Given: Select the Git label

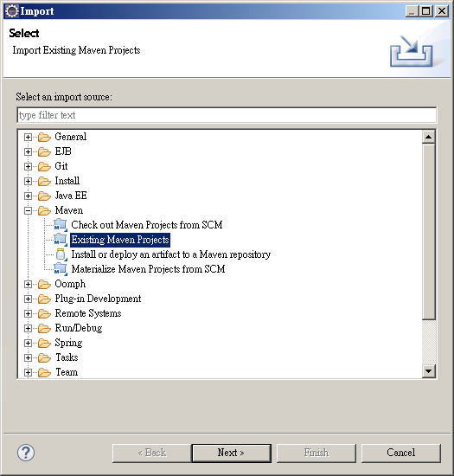Looking at the screenshot, I should [61, 166].
